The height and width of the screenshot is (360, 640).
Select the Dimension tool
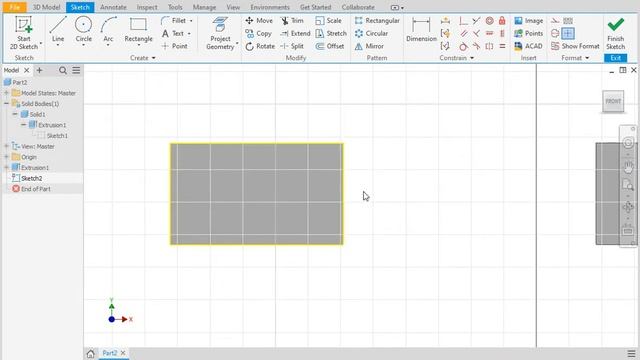click(x=421, y=30)
